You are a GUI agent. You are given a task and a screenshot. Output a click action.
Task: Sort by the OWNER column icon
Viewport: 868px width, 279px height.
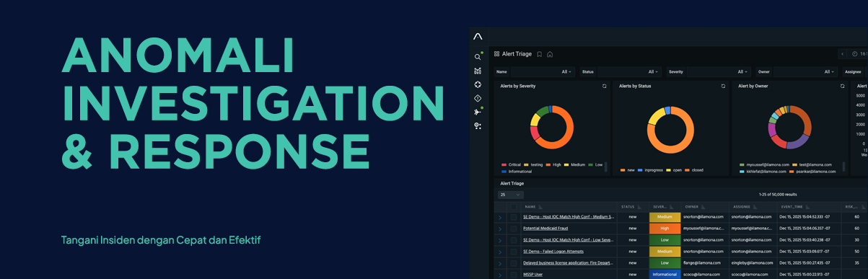(x=703, y=207)
